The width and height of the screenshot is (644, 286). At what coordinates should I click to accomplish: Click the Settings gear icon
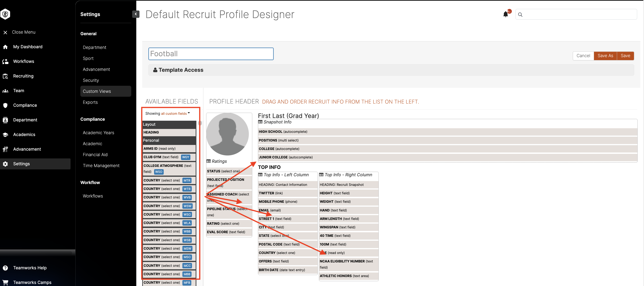tap(5, 164)
